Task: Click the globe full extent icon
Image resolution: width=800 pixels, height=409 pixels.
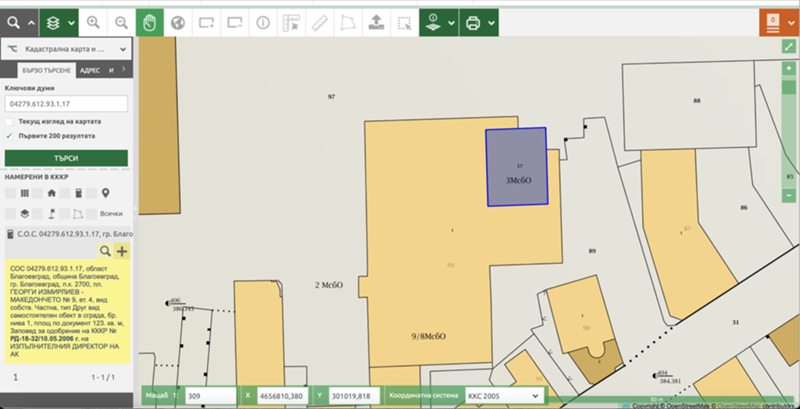Action: pos(178,21)
